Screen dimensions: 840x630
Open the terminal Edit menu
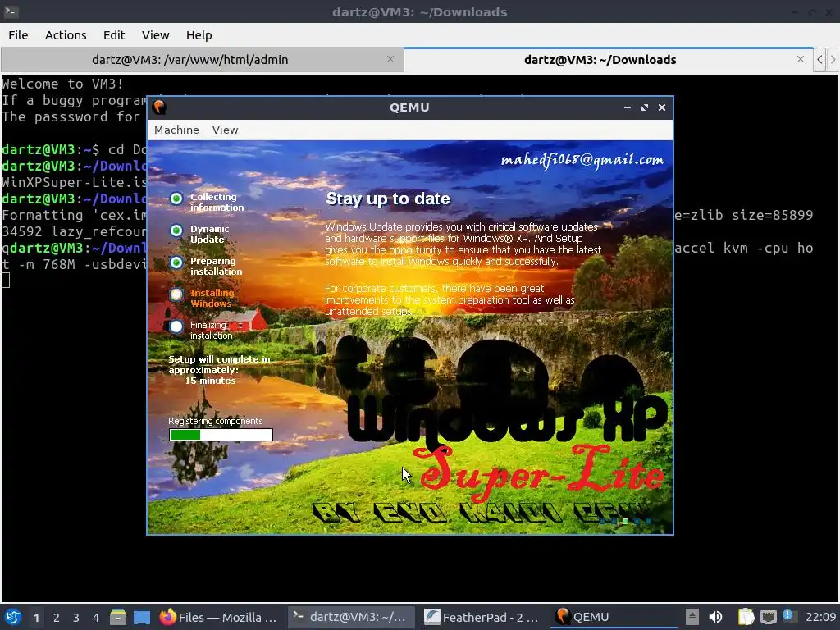[113, 34]
